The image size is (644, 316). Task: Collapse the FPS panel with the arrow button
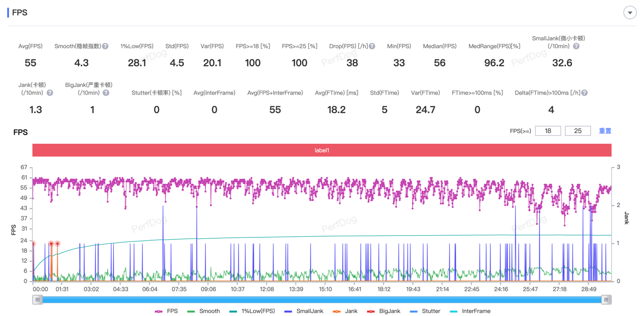(630, 13)
